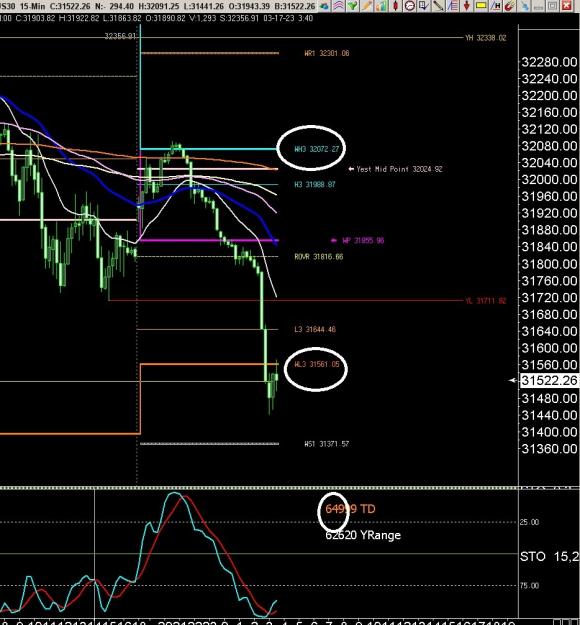Select the diagonal line drawing tool

coord(438,6)
